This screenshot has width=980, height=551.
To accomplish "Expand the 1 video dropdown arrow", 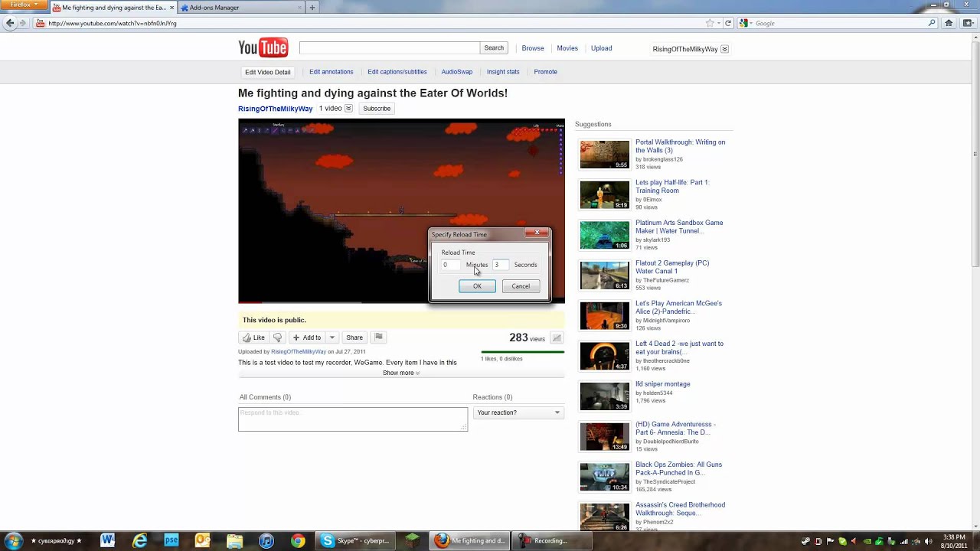I will click(x=348, y=109).
